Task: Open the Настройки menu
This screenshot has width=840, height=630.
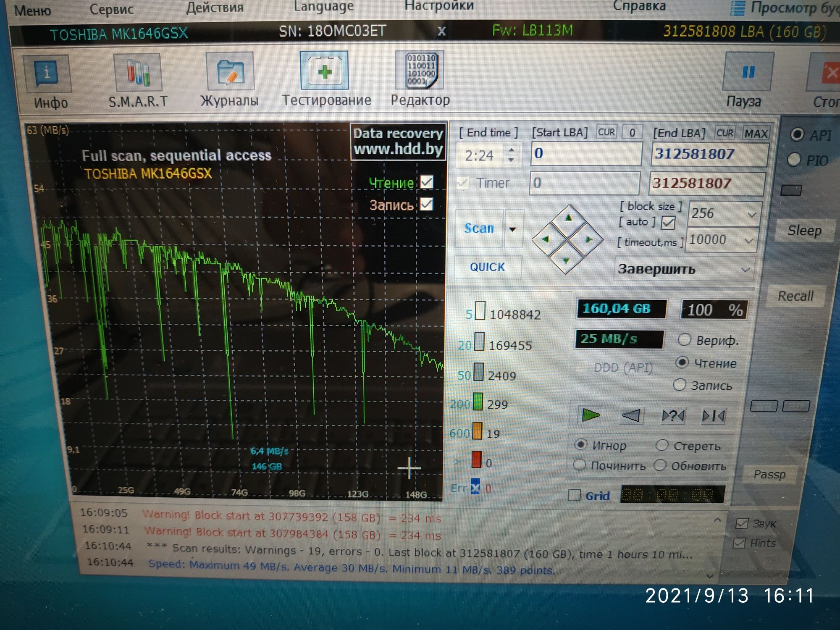Action: pyautogui.click(x=439, y=6)
